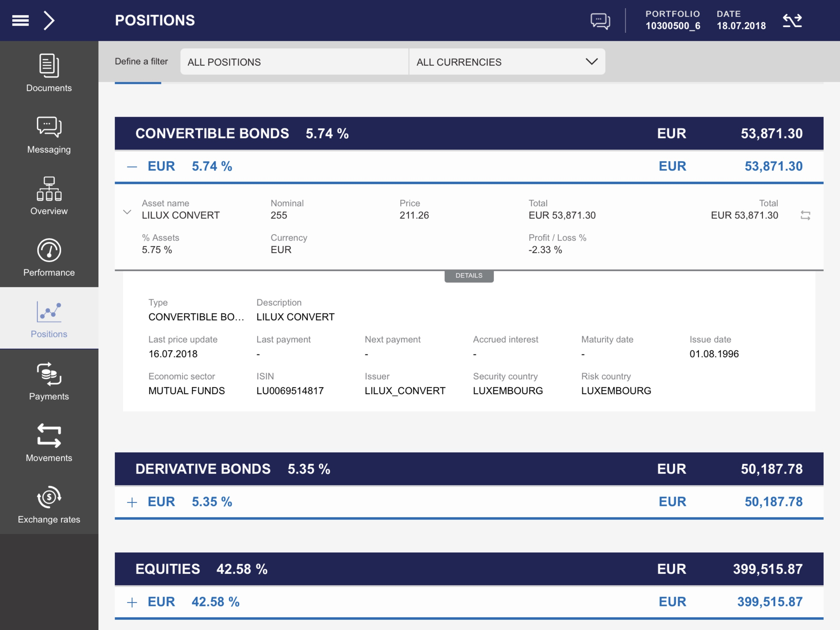Open the Movements section

point(49,442)
